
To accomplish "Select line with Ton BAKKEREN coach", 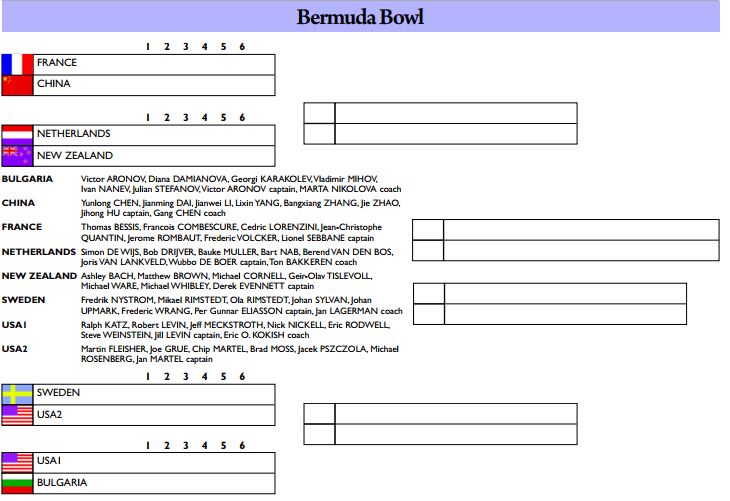I will point(219,262).
